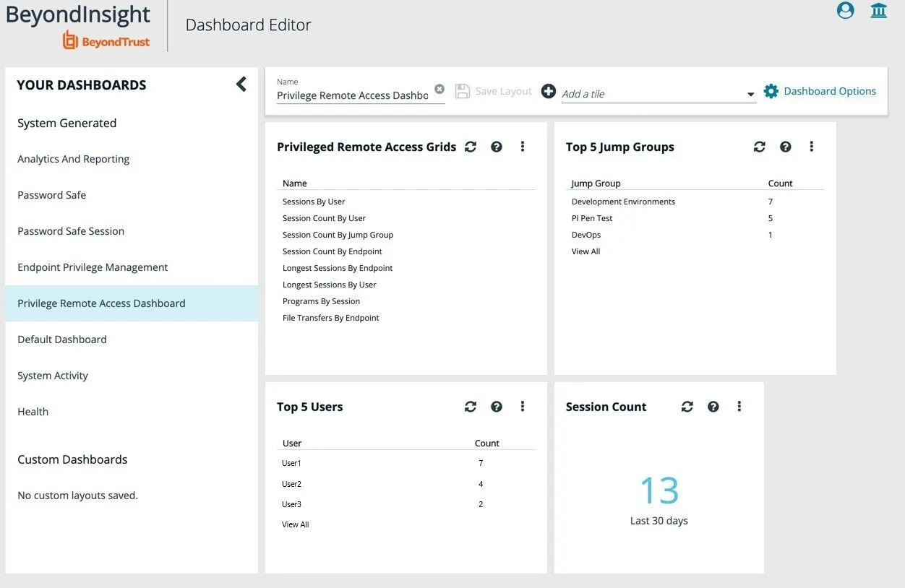Click the session count number 13
Screen dimensions: 905x588
point(659,491)
